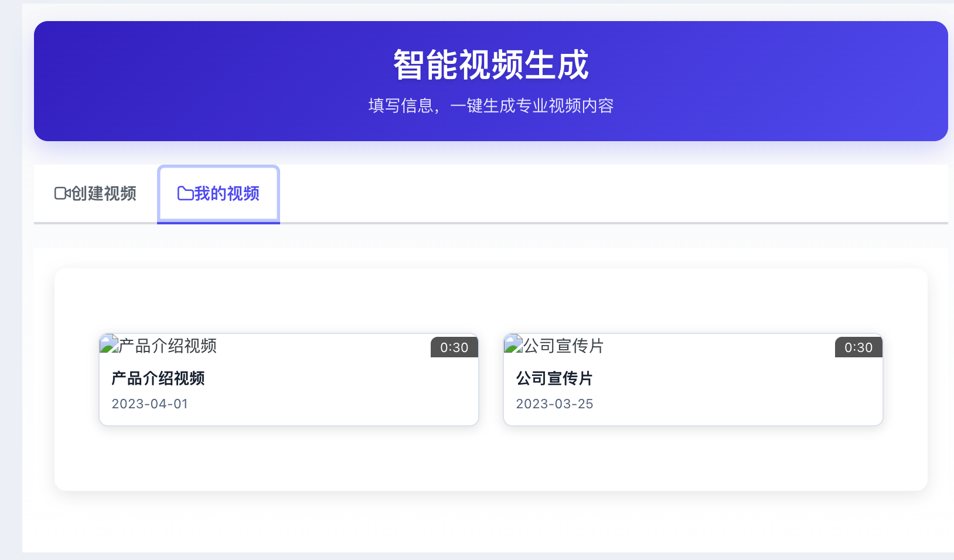Click the subtitle 填写信息，一键生成专业视频内容
The width and height of the screenshot is (954, 560).
[x=490, y=105]
